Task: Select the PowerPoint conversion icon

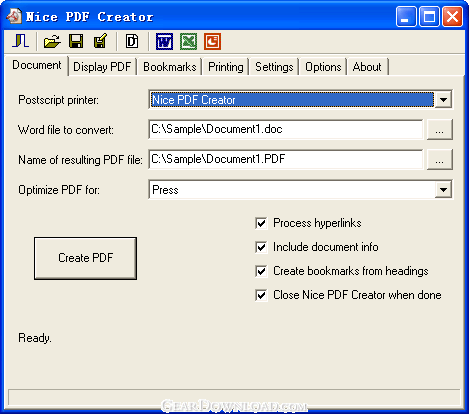Action: point(213,42)
